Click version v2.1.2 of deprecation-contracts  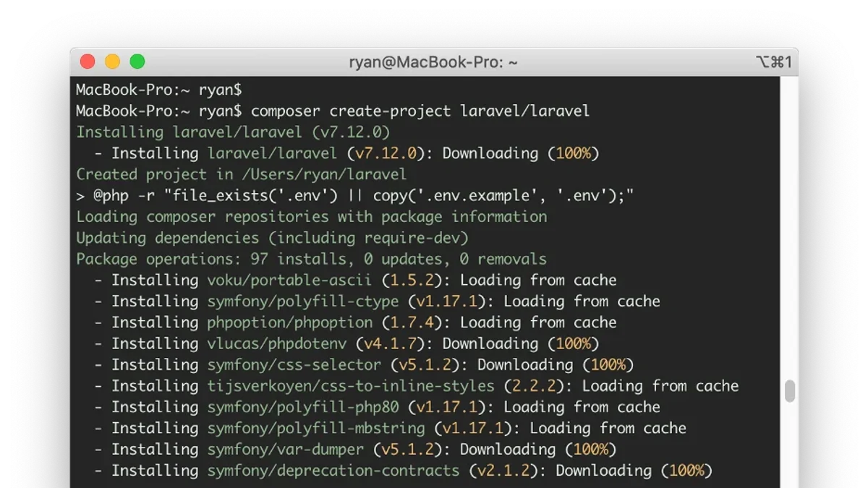pos(503,470)
